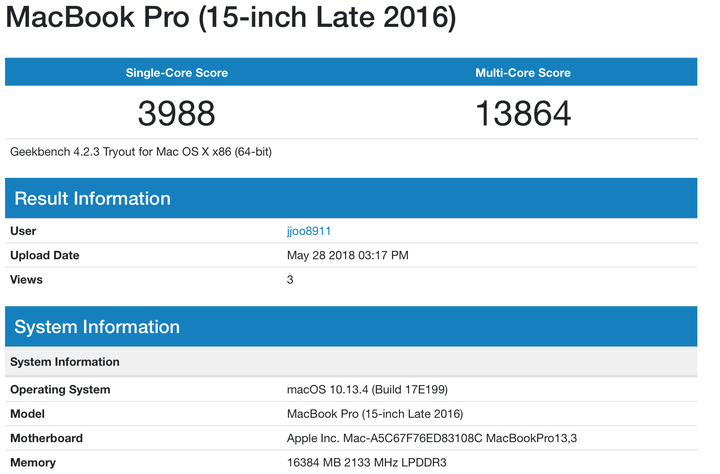Click the Multi-Core Score header
The width and height of the screenshot is (720, 474).
(523, 73)
